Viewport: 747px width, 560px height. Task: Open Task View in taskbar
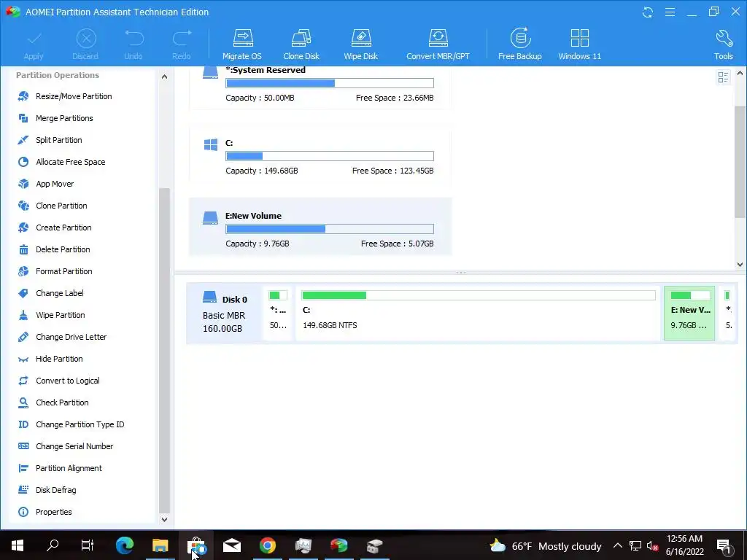(x=88, y=545)
